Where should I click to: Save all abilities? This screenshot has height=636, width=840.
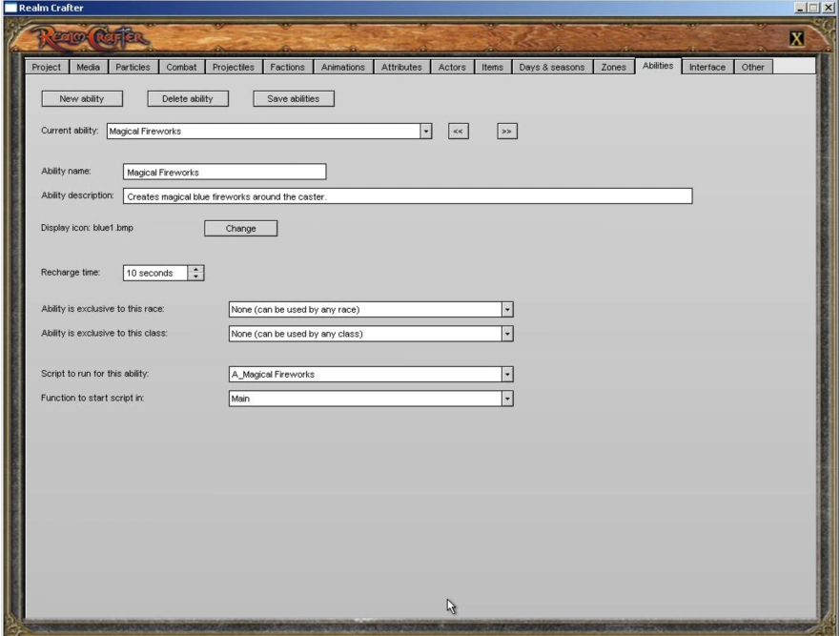tap(293, 98)
